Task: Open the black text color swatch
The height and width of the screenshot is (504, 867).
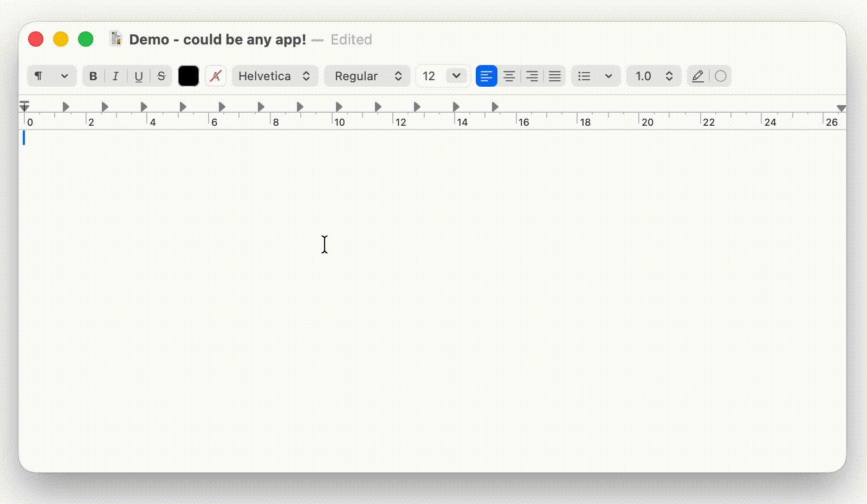Action: pyautogui.click(x=188, y=76)
